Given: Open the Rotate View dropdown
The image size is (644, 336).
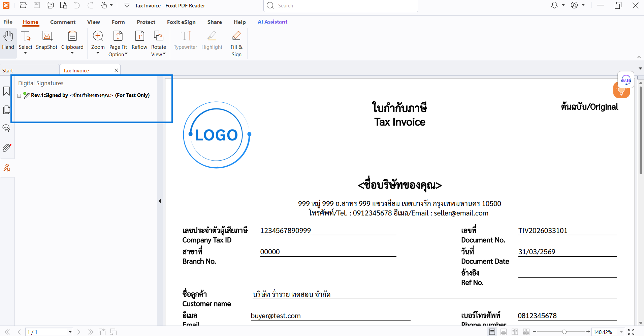Looking at the screenshot, I should point(159,51).
